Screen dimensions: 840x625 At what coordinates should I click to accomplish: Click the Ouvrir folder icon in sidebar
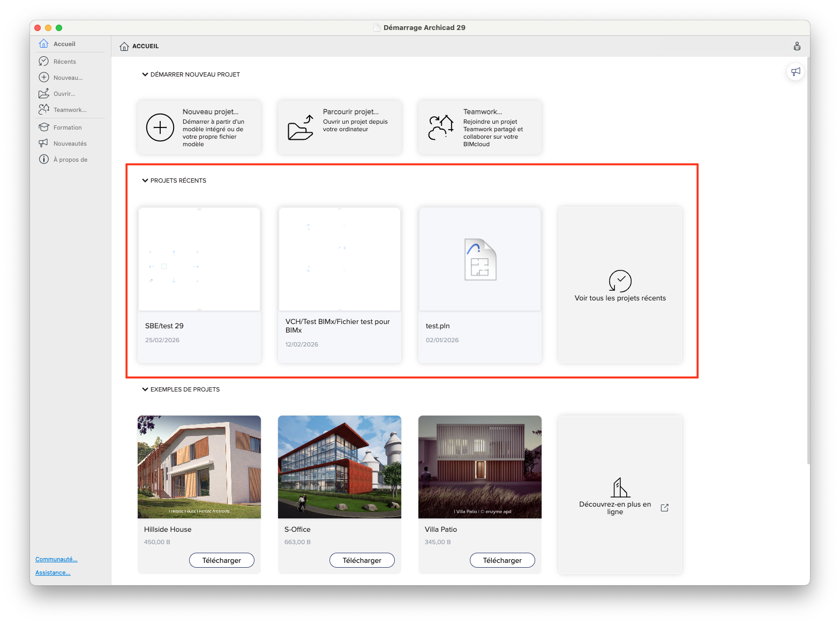point(44,93)
